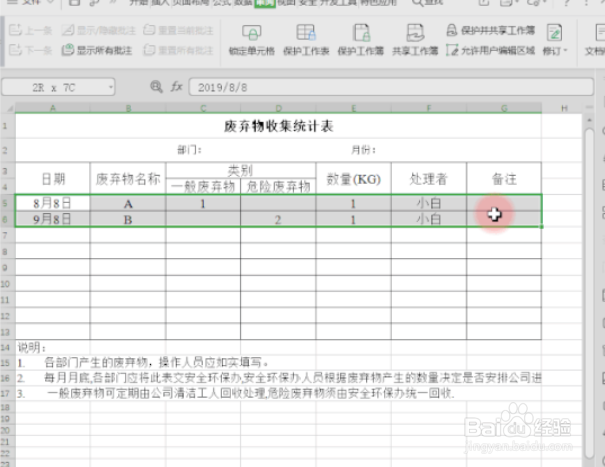Click the 日期 header cell
Screen dimensions: 605x467
coord(52,179)
